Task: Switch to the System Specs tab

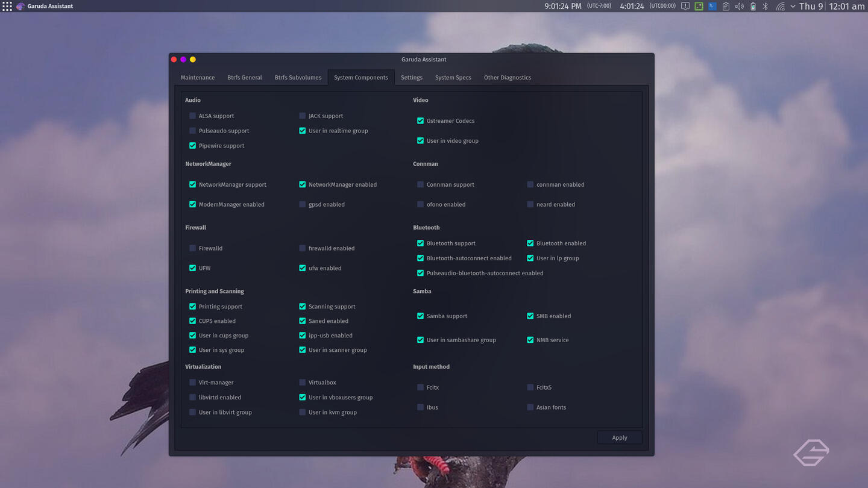Action: (453, 77)
